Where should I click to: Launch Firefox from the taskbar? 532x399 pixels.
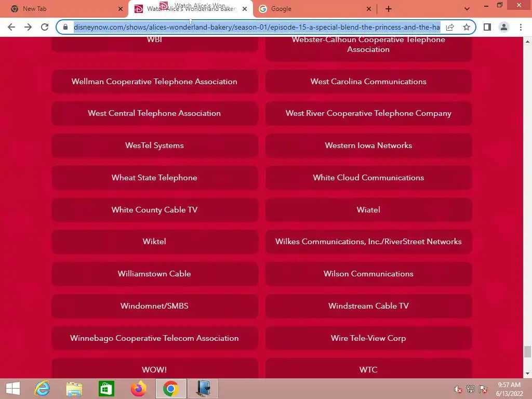click(x=139, y=389)
